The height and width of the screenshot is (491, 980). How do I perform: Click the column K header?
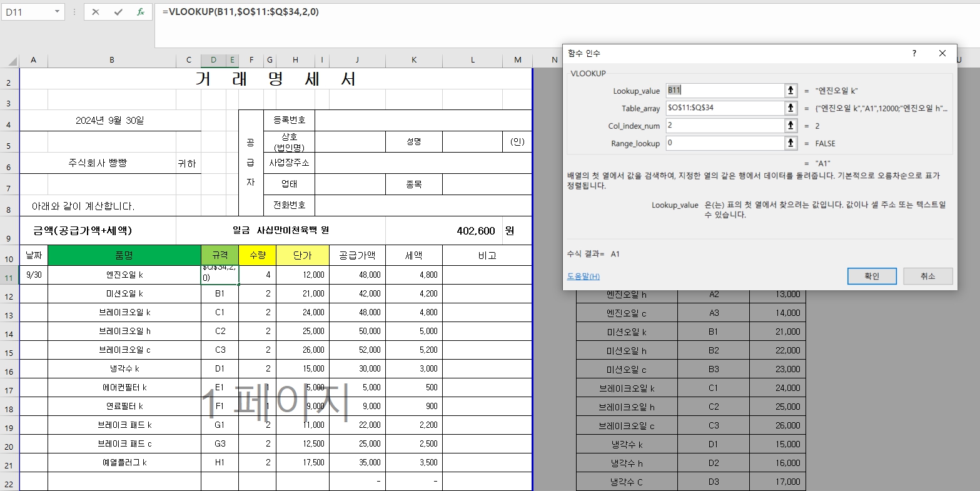coord(413,60)
